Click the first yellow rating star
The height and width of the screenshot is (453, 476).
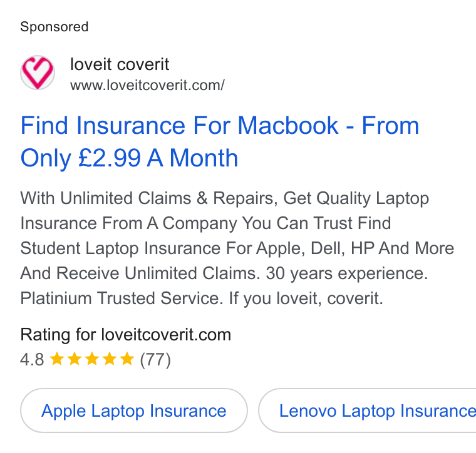click(57, 359)
